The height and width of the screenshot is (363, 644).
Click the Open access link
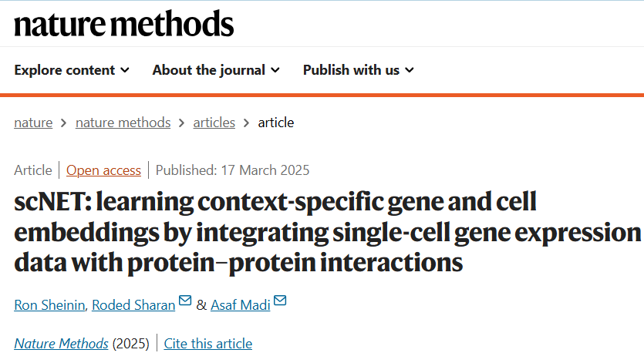tap(103, 170)
